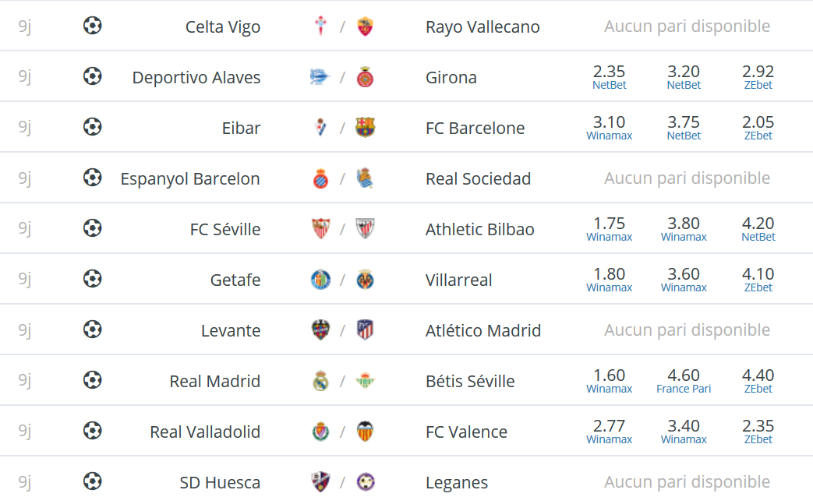Open the Real Valladolid team link
813x504 pixels.
205,432
